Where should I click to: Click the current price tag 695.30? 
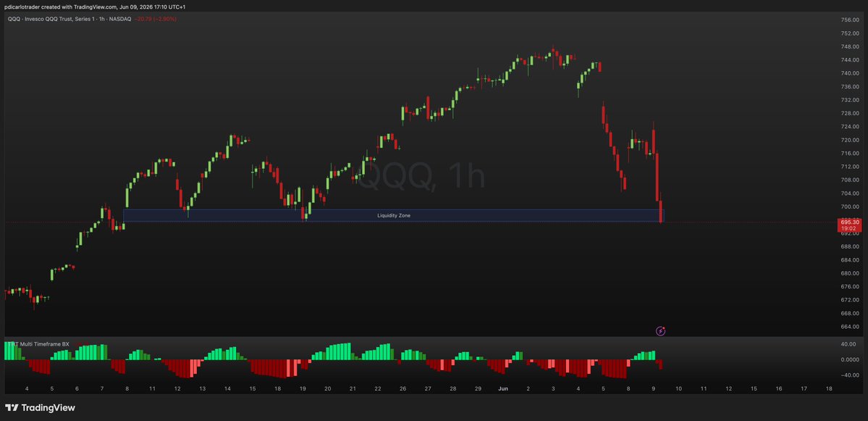[x=849, y=222]
